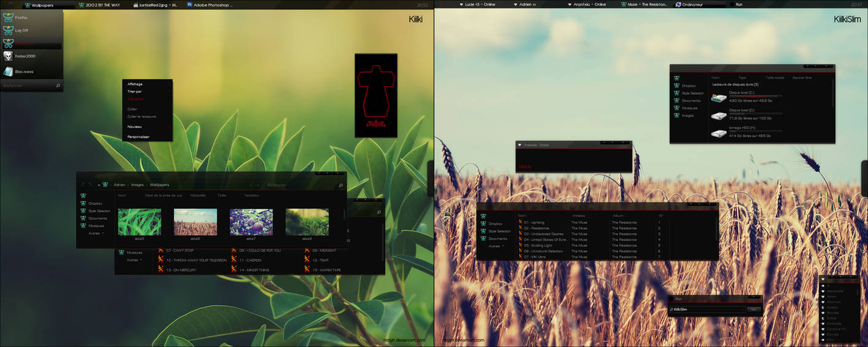Switch to 2002 BY THE WAY taskbar item
The image size is (868, 347).
point(100,5)
